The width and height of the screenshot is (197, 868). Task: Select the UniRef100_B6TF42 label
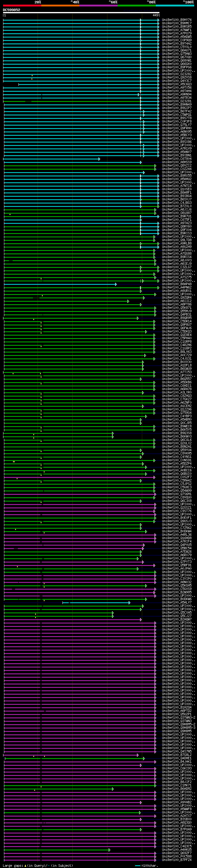click(x=177, y=111)
